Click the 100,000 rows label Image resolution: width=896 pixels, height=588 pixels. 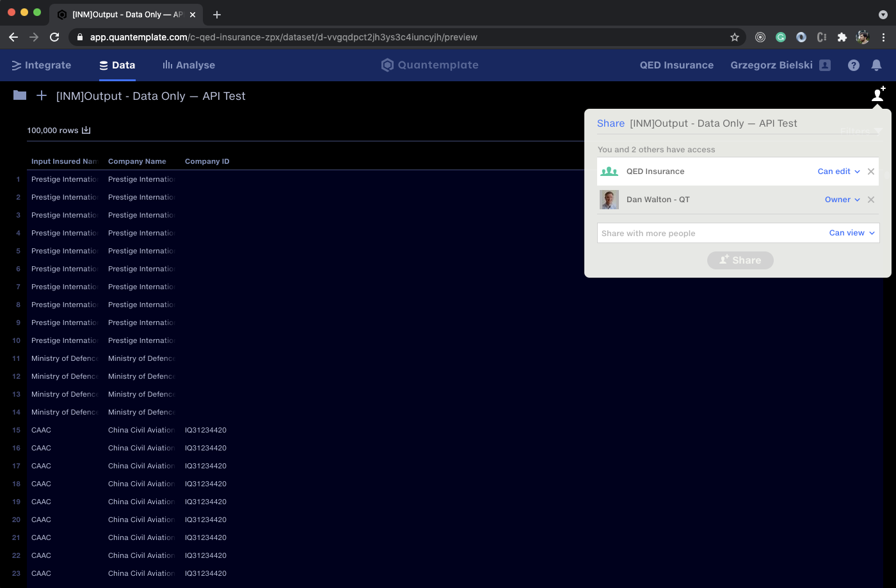52,131
